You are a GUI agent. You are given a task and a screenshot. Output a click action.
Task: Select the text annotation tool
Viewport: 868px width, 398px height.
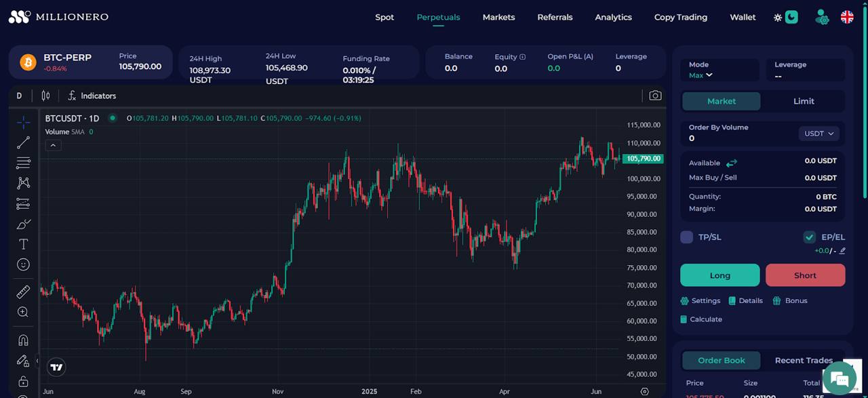click(x=23, y=244)
